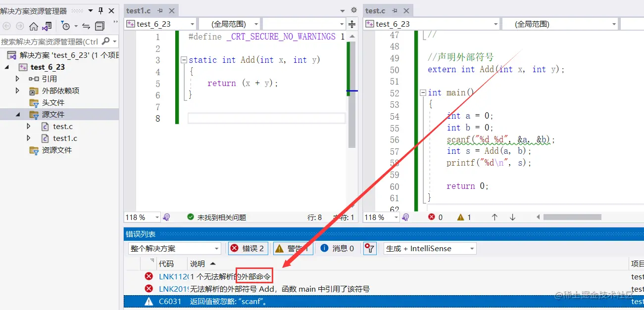The image size is (644, 310).
Task: Open the editor settings gear icon
Action: 354,10
